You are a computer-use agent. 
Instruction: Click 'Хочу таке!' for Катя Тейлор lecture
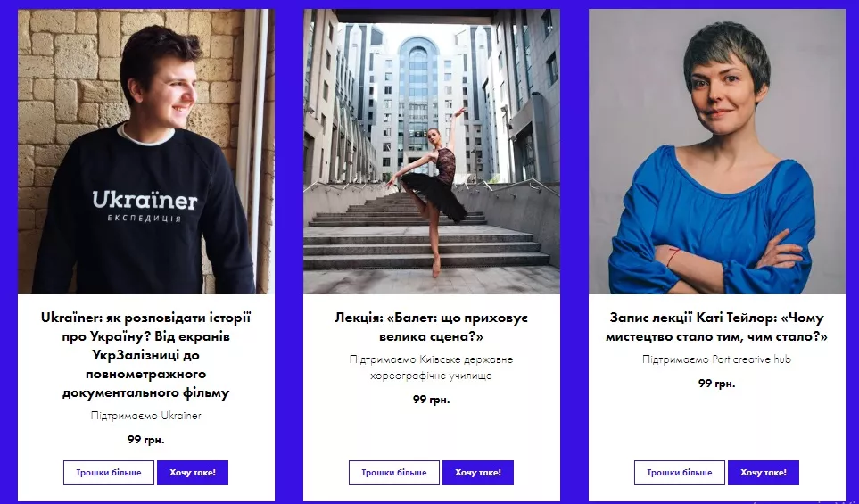coord(764,473)
